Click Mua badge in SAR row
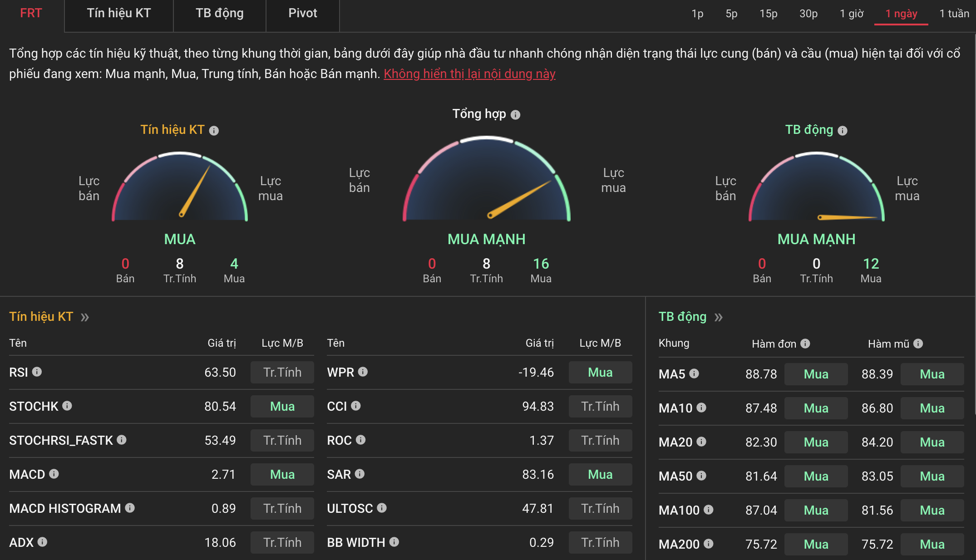Image resolution: width=976 pixels, height=560 pixels. coord(600,475)
